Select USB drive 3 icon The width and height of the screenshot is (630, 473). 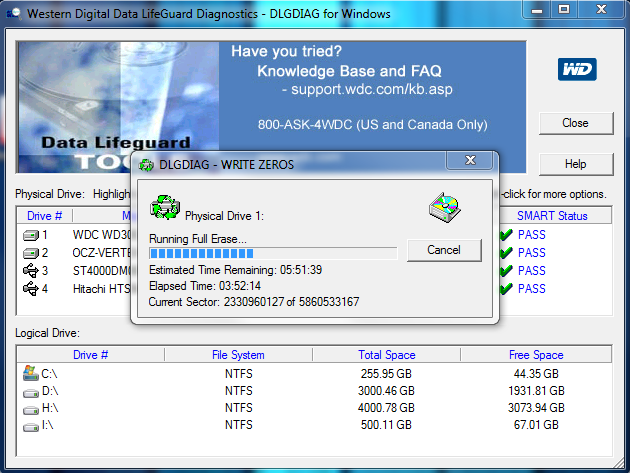31,270
